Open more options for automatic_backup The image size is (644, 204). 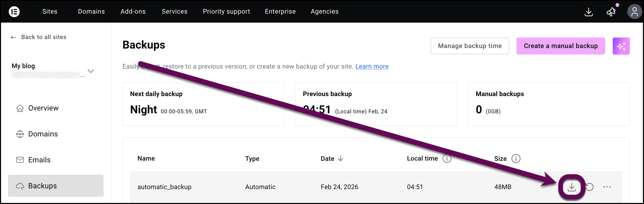click(607, 187)
